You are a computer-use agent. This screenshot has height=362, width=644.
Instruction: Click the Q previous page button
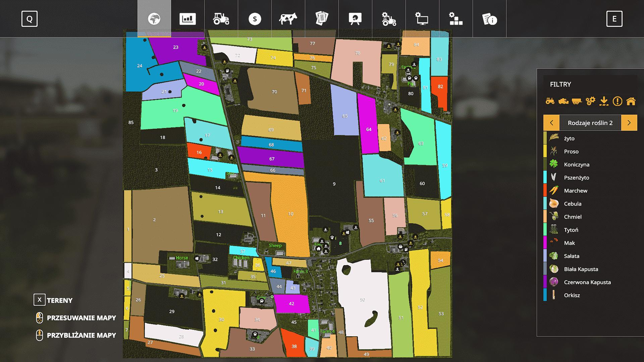(x=29, y=19)
